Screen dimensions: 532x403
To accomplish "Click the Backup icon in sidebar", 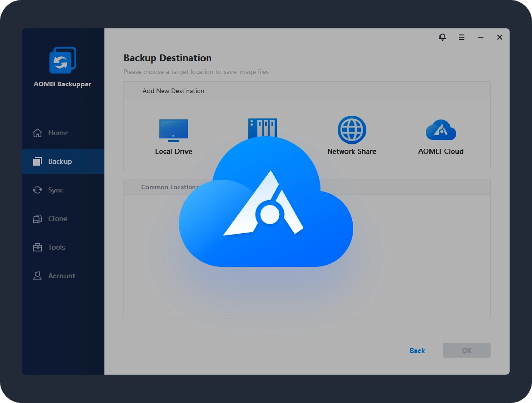I will 37,161.
